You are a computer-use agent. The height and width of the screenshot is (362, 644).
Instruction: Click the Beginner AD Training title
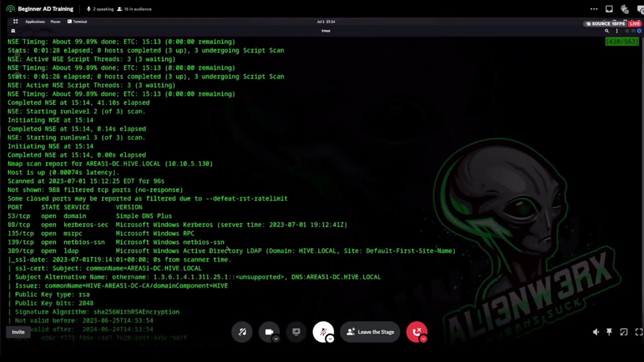(x=45, y=9)
